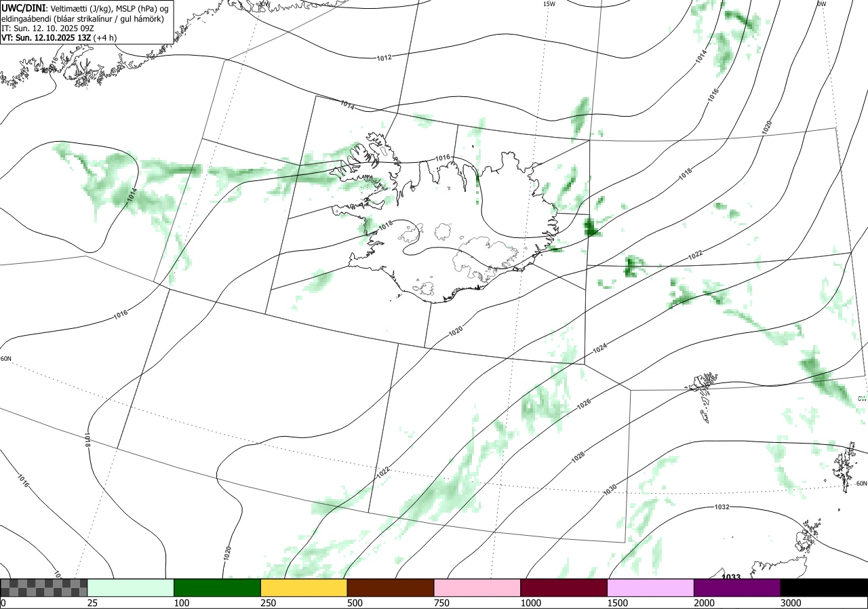Select the yellow 250–500 legend swatch
This screenshot has width=868, height=609.
point(304,587)
